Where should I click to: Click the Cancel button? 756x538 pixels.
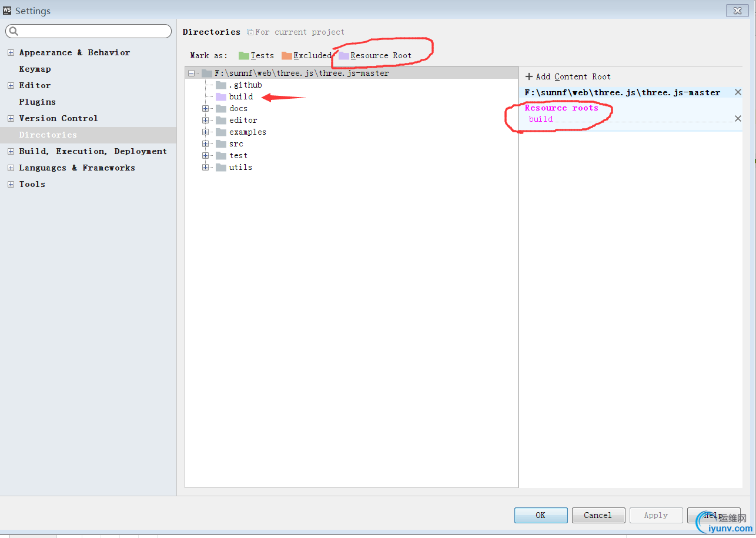pos(598,515)
